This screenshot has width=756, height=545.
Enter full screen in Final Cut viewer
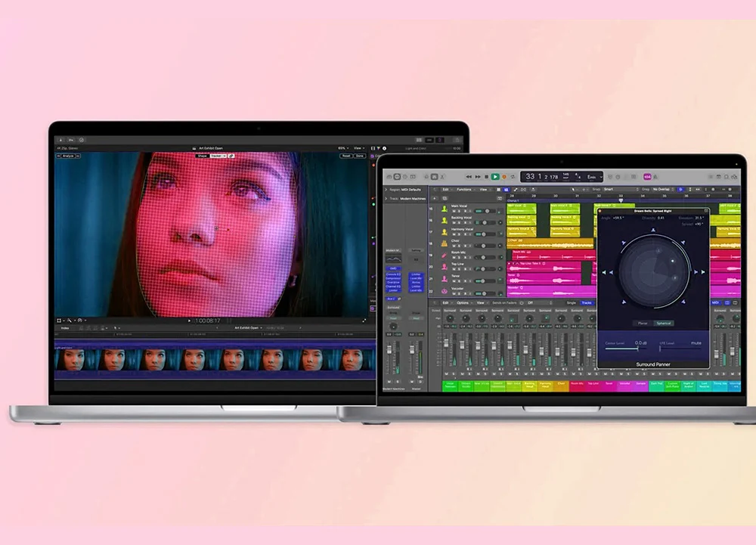(x=364, y=321)
